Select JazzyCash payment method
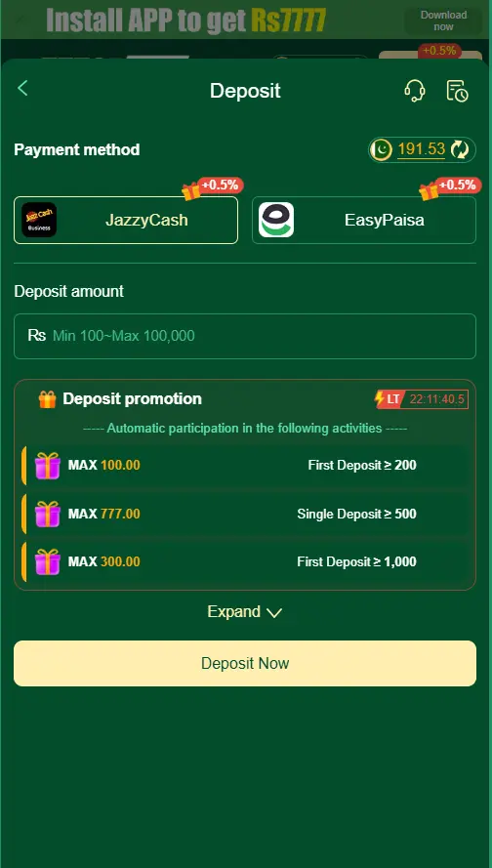 (126, 220)
